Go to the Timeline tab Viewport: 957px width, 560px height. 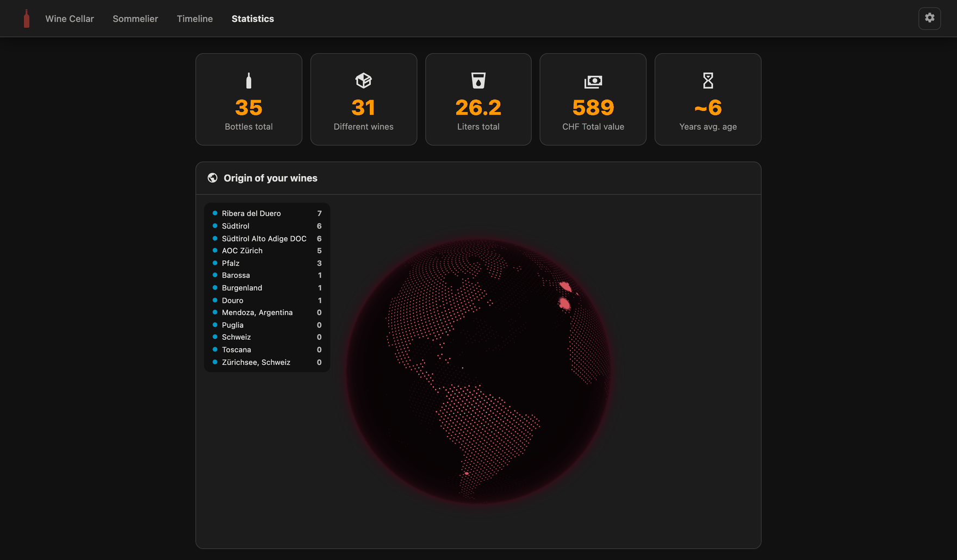(195, 18)
